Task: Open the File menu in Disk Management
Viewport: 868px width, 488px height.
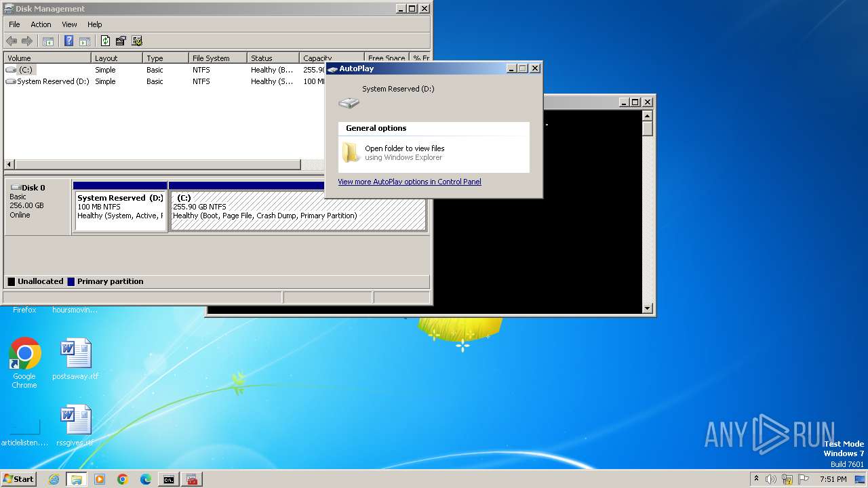Action: [14, 24]
